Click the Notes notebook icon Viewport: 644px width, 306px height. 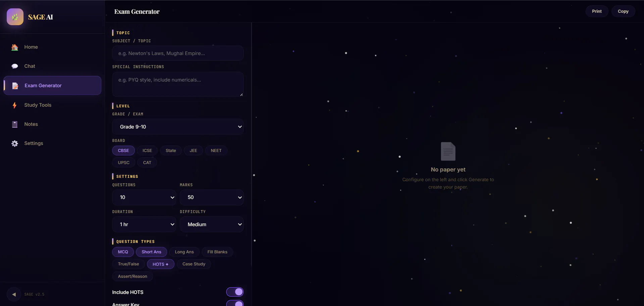(15, 124)
